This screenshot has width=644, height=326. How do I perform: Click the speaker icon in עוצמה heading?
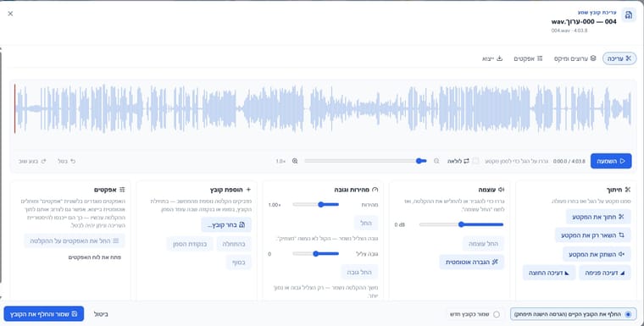point(502,190)
